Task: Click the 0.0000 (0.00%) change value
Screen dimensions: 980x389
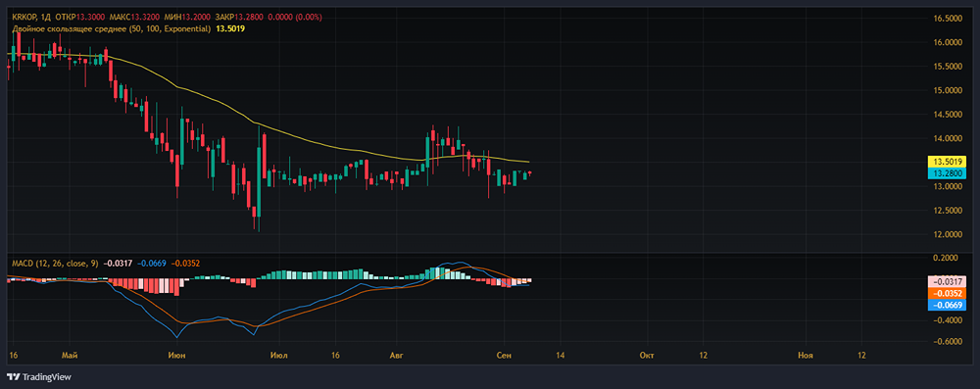Action: (x=294, y=19)
